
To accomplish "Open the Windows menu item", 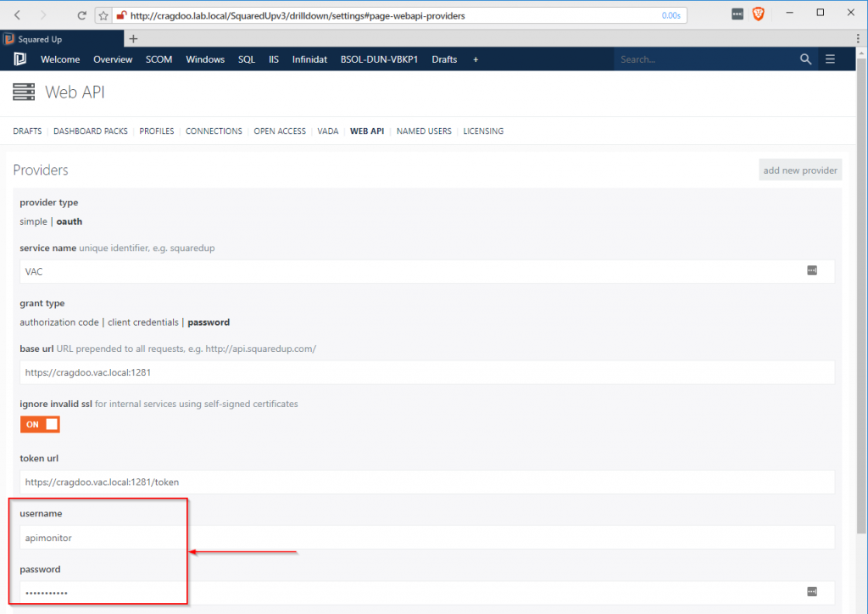I will (x=205, y=59).
